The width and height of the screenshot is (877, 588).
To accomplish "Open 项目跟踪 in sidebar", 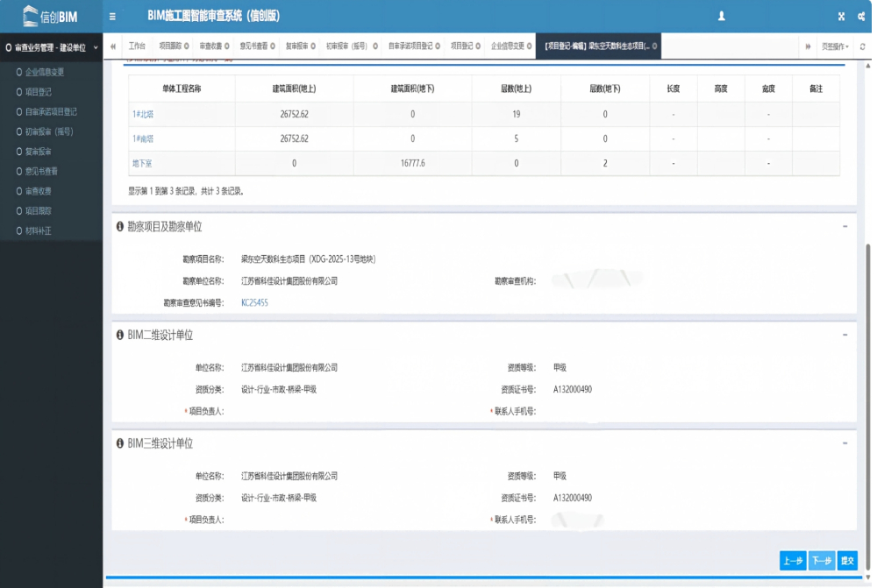I will (x=38, y=210).
